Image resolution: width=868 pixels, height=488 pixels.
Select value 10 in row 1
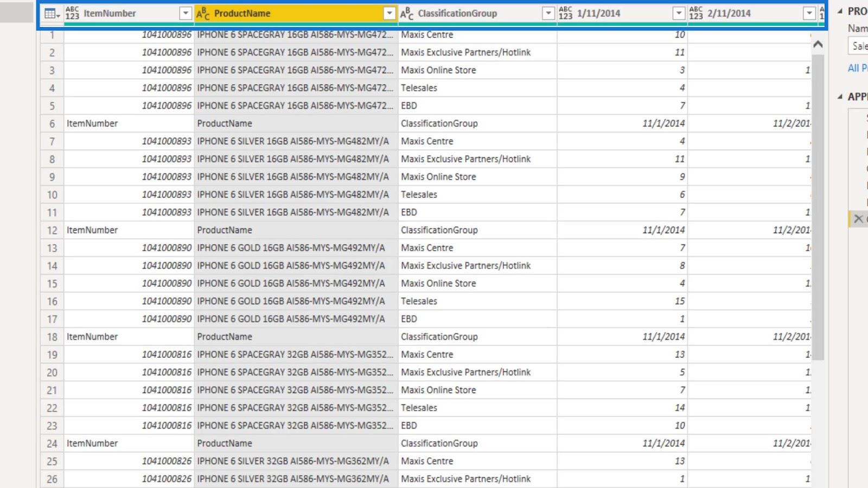680,35
